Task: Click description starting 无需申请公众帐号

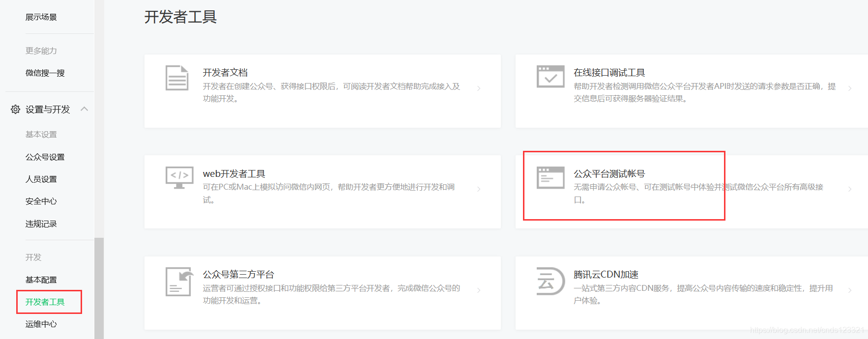Action: coord(698,193)
